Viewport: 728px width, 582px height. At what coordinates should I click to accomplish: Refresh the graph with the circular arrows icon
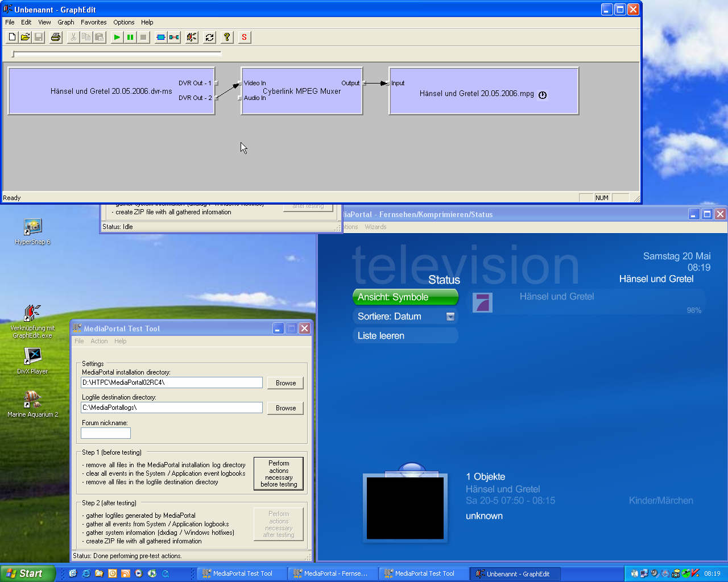pyautogui.click(x=209, y=37)
